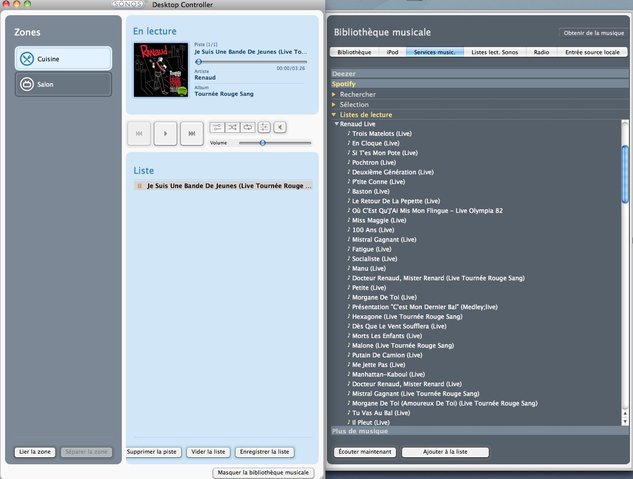Click Enregistrer la liste button

click(265, 452)
